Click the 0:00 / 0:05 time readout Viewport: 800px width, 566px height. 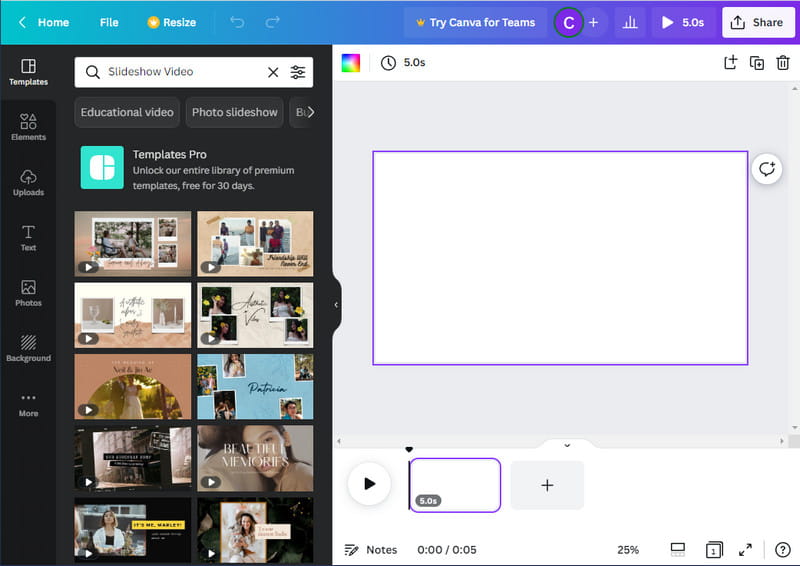(x=447, y=550)
